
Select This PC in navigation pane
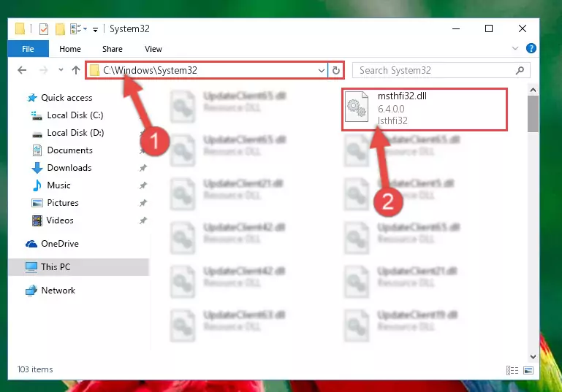(x=78, y=267)
